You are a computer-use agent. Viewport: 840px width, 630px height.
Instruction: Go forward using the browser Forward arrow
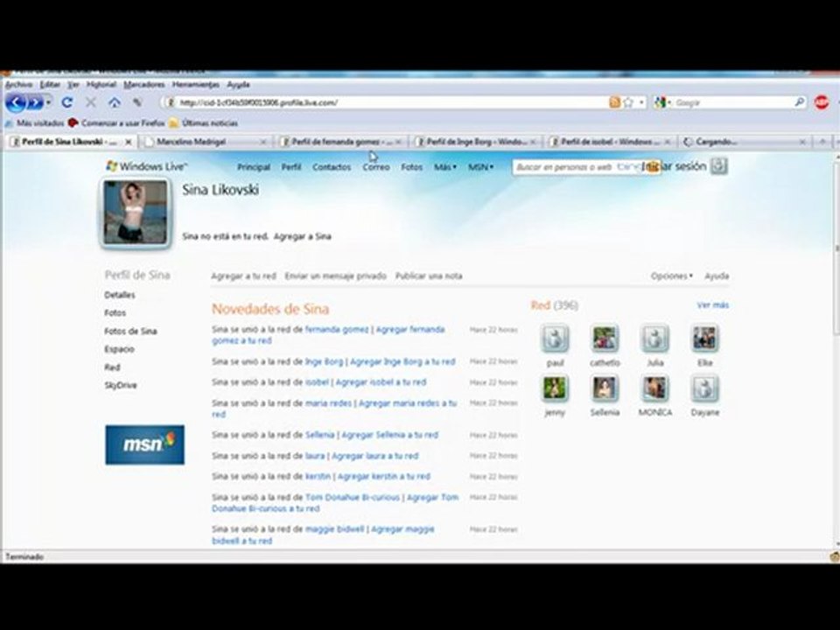(34, 101)
